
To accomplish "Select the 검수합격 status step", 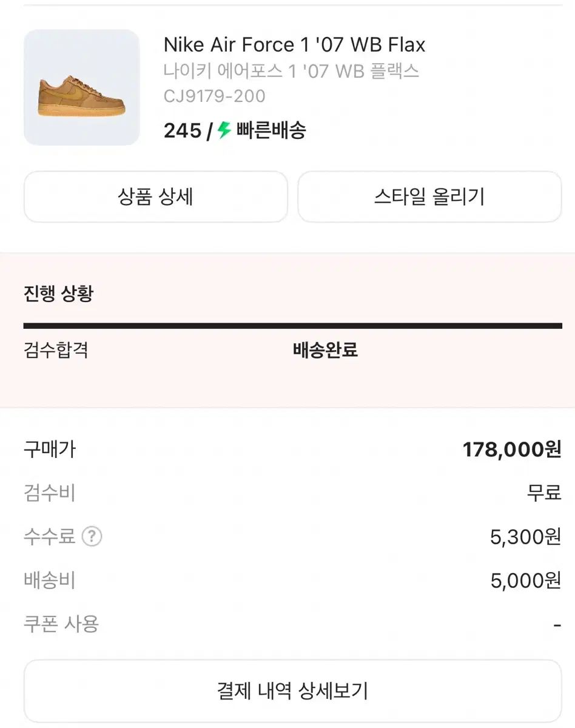I will [56, 350].
